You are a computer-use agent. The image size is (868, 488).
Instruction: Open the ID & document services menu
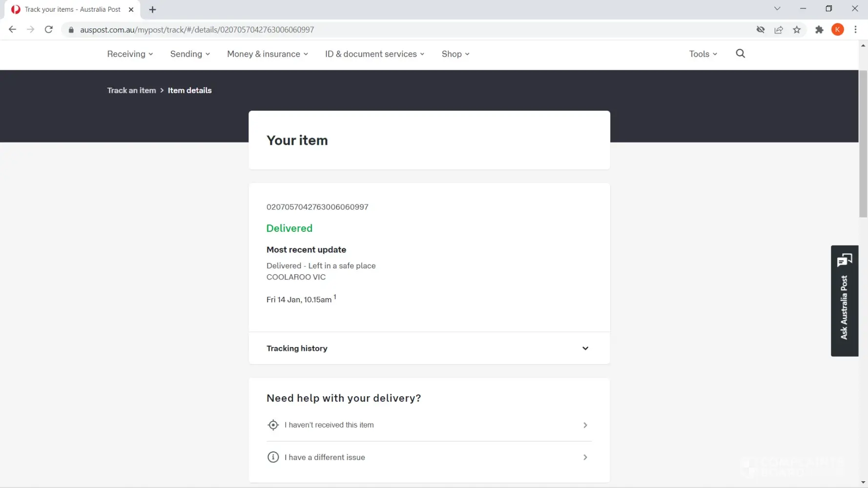(374, 54)
